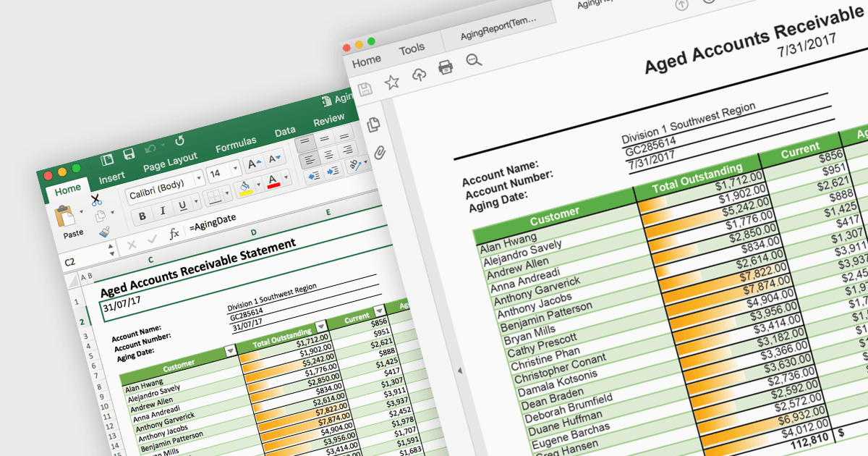The image size is (868, 456).
Task: Click the fx Insert Function icon
Action: coord(174,233)
